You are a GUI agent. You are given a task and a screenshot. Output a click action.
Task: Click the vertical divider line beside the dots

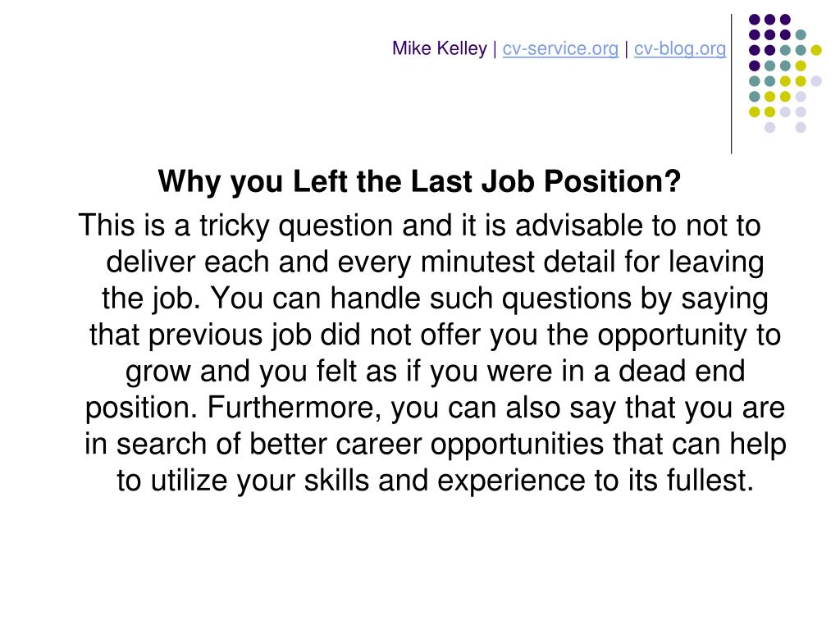pyautogui.click(x=731, y=84)
